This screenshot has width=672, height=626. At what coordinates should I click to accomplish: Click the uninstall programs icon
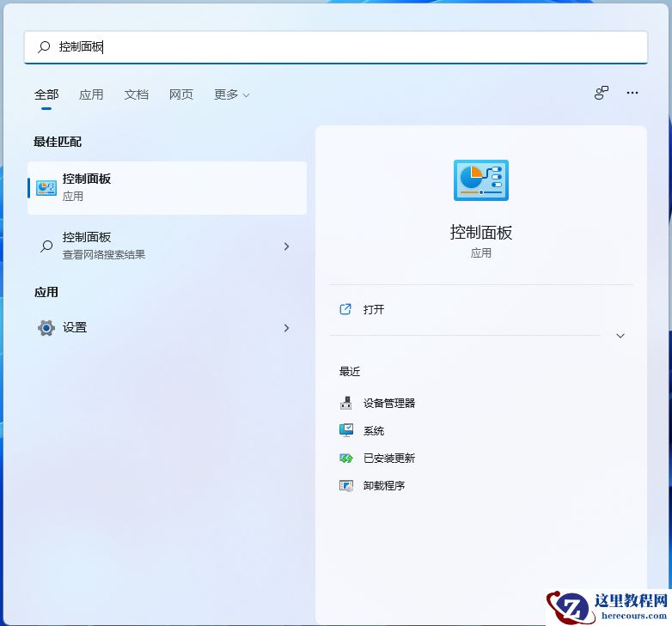(x=345, y=485)
